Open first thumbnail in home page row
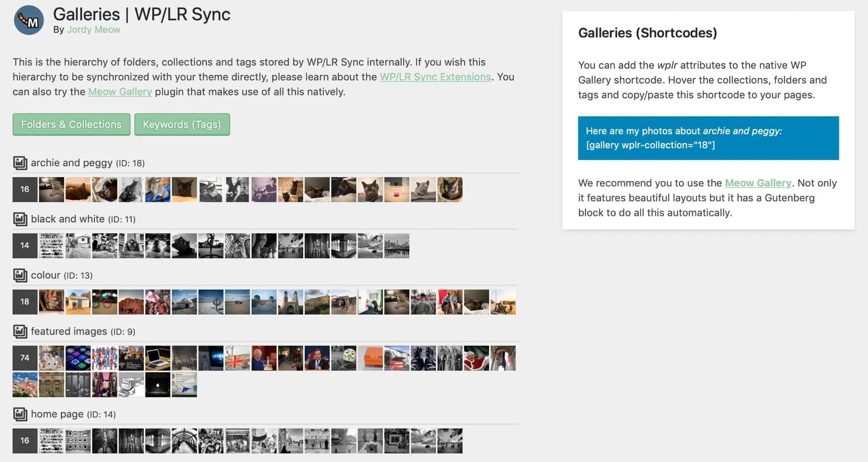The height and width of the screenshot is (462, 868). point(52,441)
